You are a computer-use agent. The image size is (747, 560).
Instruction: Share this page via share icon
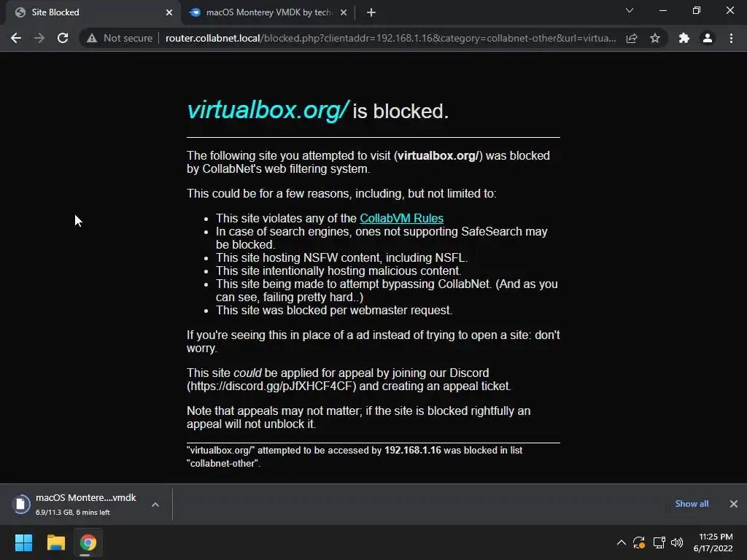tap(632, 38)
